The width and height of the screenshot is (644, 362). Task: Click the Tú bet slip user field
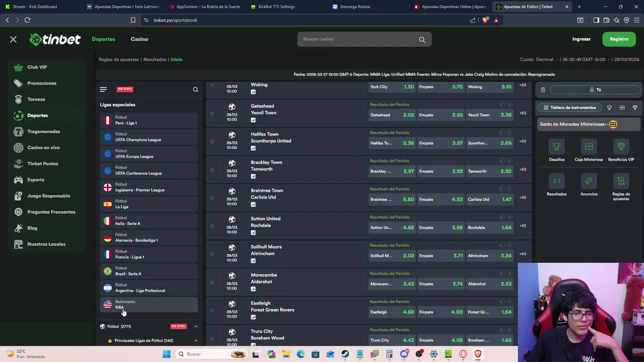click(595, 90)
